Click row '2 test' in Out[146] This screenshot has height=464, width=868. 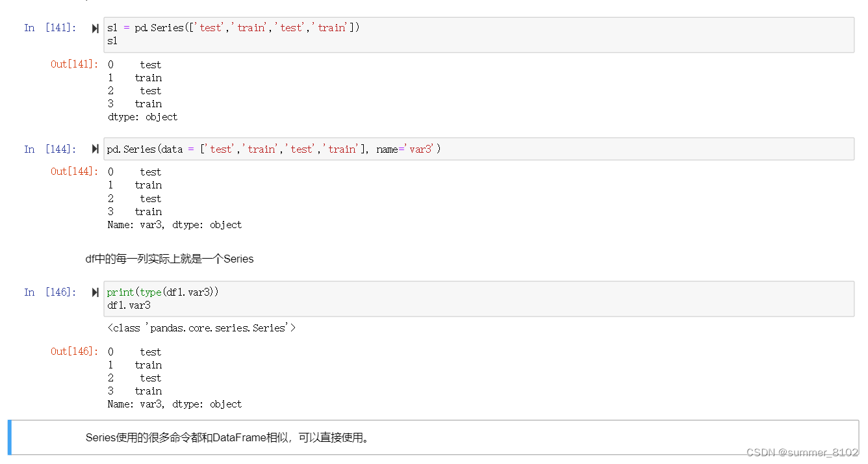(134, 378)
